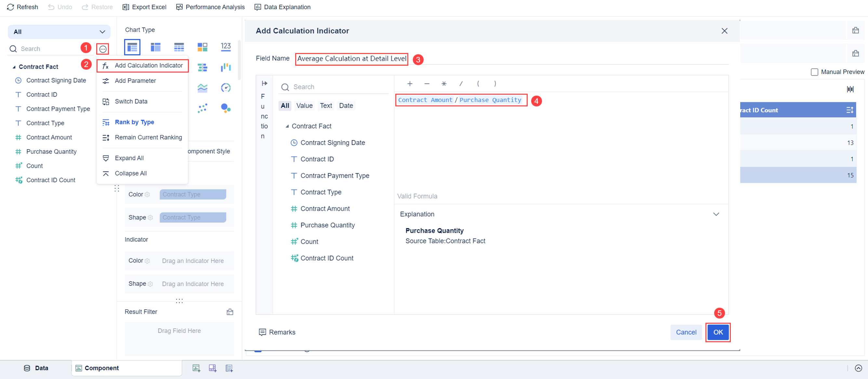Switch to the Date fields tab
This screenshot has width=868, height=379.
346,105
